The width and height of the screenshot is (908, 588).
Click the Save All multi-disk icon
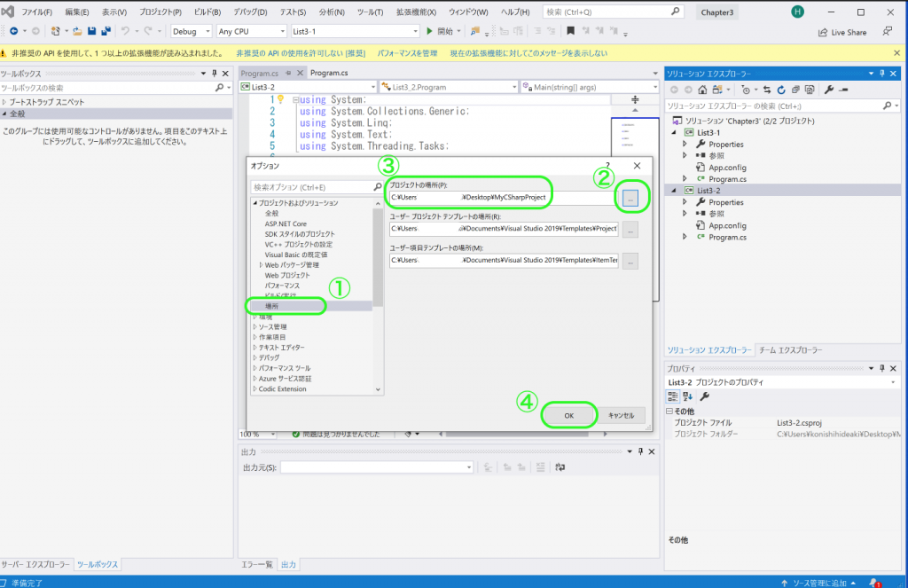pos(106,31)
